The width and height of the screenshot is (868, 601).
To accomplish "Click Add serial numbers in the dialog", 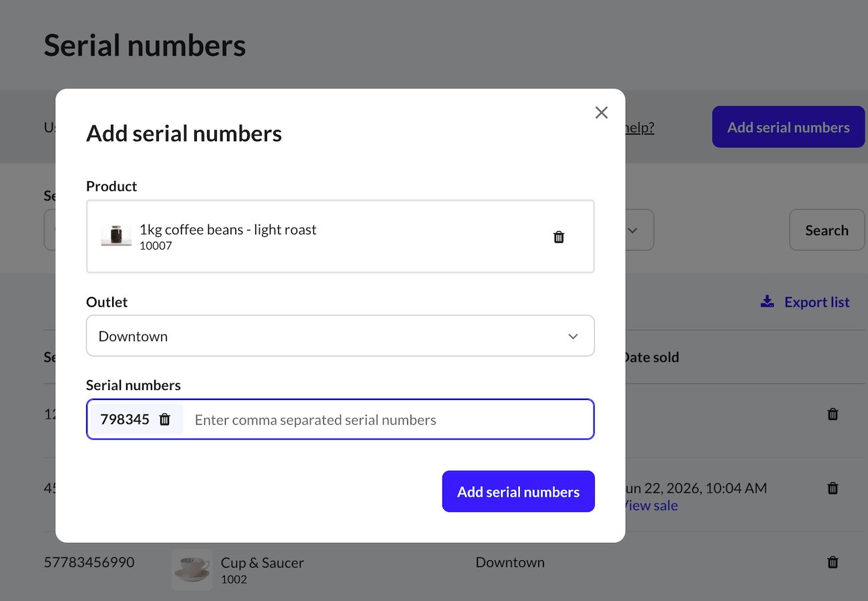I will 518,491.
